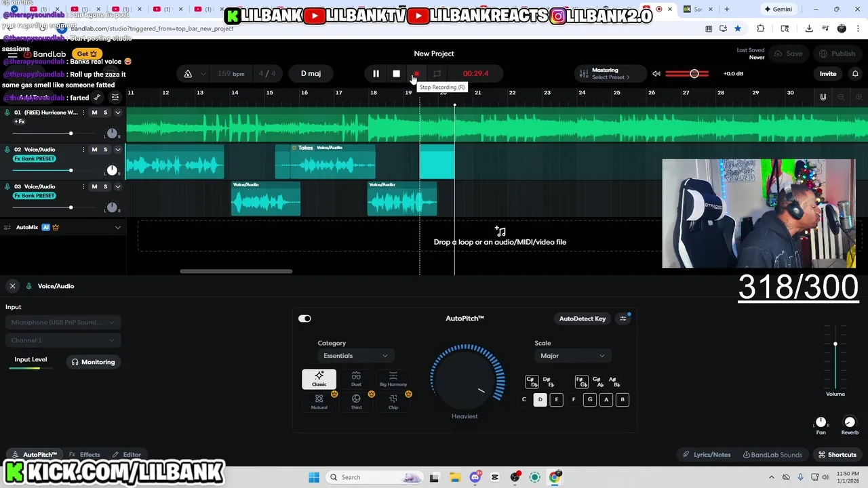Open BandLab Sounds panel
868x488 pixels.
click(x=772, y=455)
